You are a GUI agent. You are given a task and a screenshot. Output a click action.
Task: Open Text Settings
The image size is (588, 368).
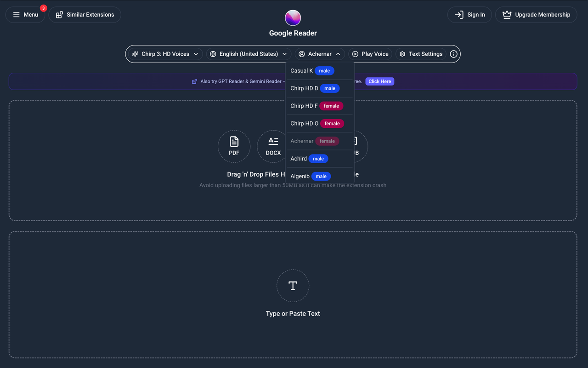tap(421, 54)
